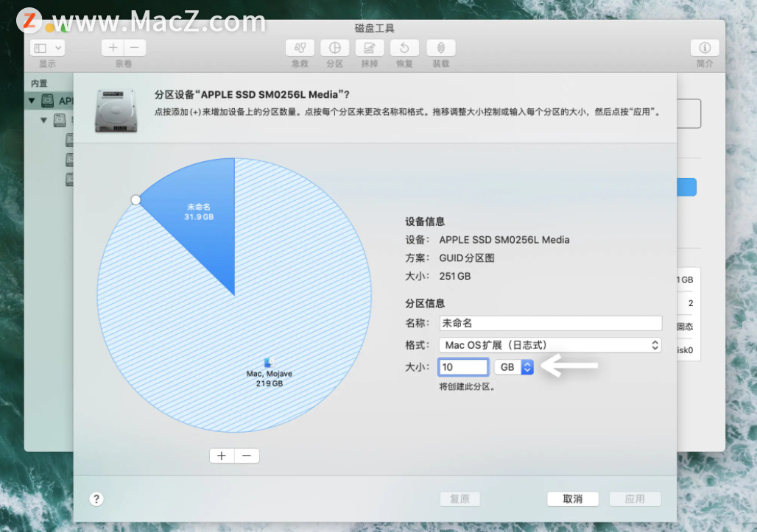Screen dimensions: 757x532
Task: Open the help question mark button
Action: coord(96,499)
